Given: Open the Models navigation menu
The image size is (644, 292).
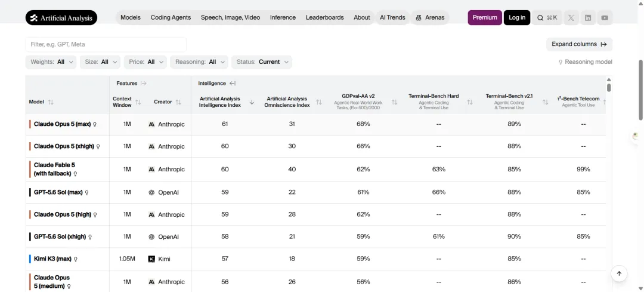Looking at the screenshot, I should click(131, 18).
